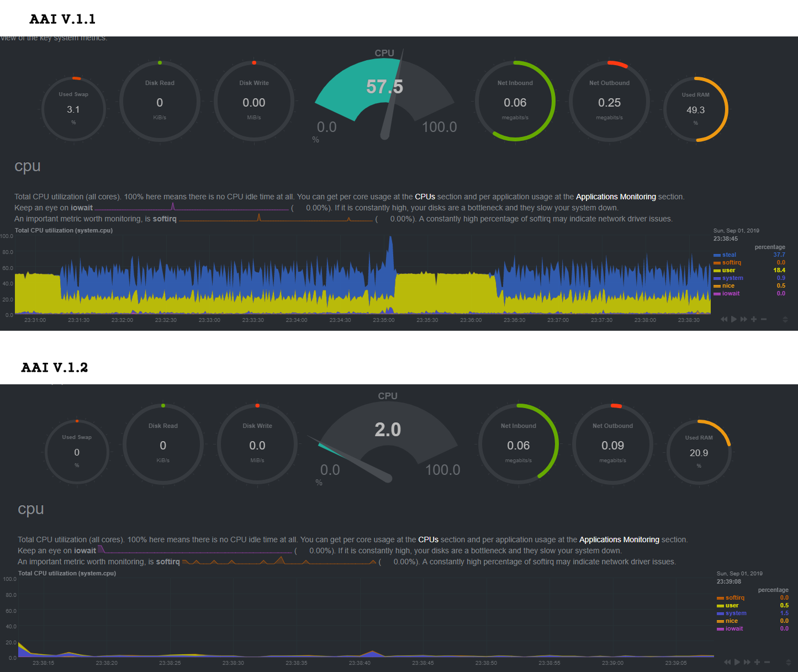Zoom out the V.1.1 CPU chart with minus

pos(764,319)
